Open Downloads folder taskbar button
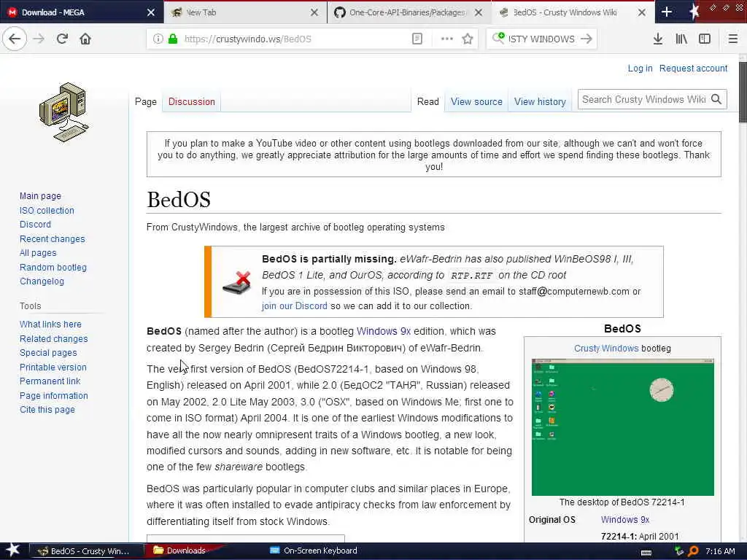Image resolution: width=747 pixels, height=560 pixels. pyautogui.click(x=186, y=551)
